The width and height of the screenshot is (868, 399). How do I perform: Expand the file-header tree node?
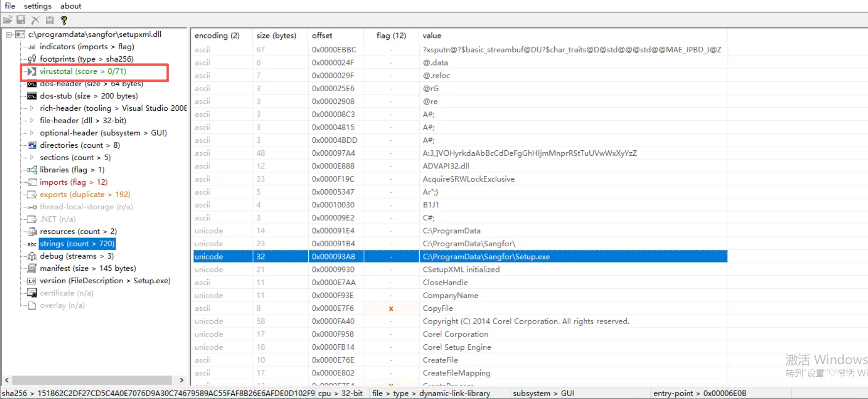click(x=32, y=121)
